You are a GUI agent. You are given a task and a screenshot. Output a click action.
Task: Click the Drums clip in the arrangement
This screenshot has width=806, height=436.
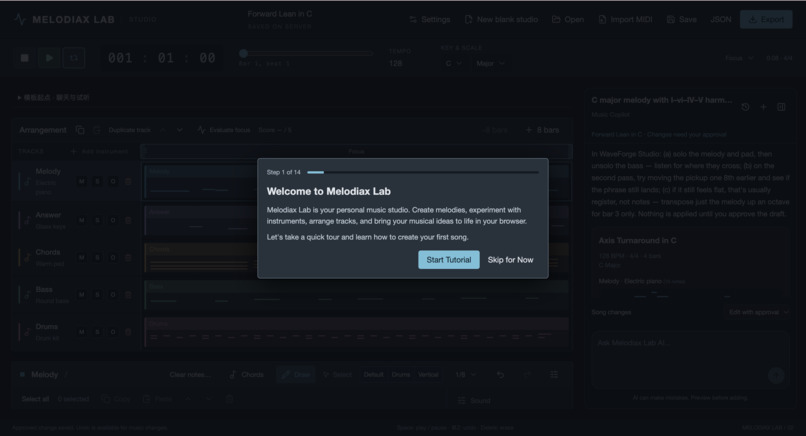[x=357, y=332]
